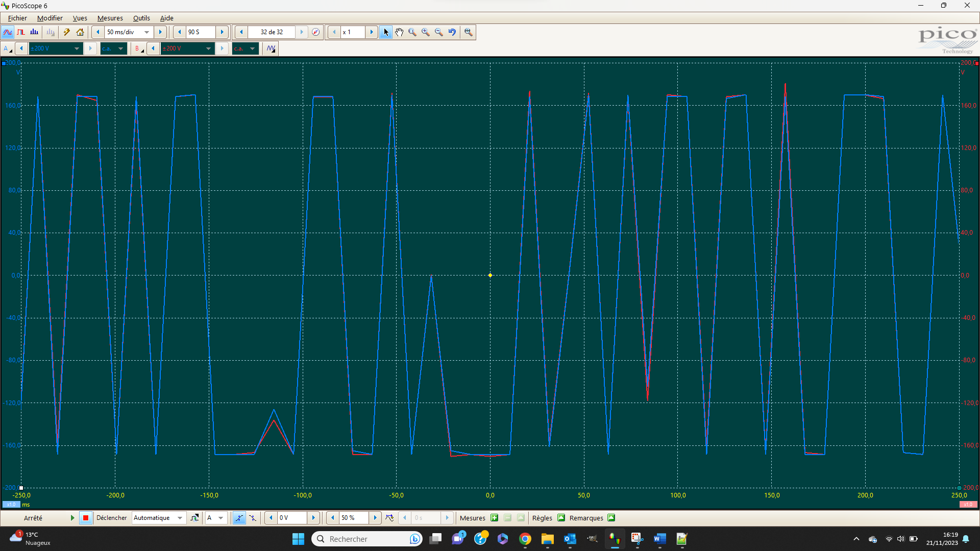Select the hand pan tool
The height and width of the screenshot is (551, 980).
(399, 32)
